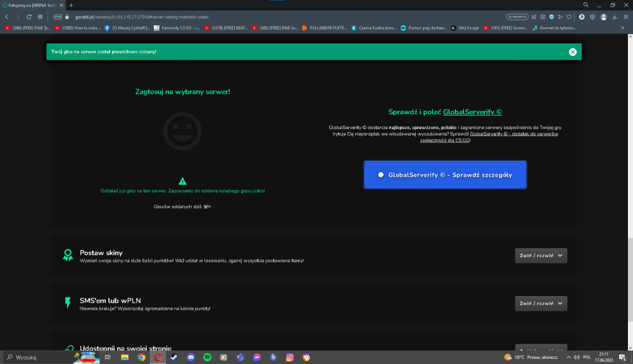Click the GlobalServerify Sprawdź szczegóły blue button

445,175
